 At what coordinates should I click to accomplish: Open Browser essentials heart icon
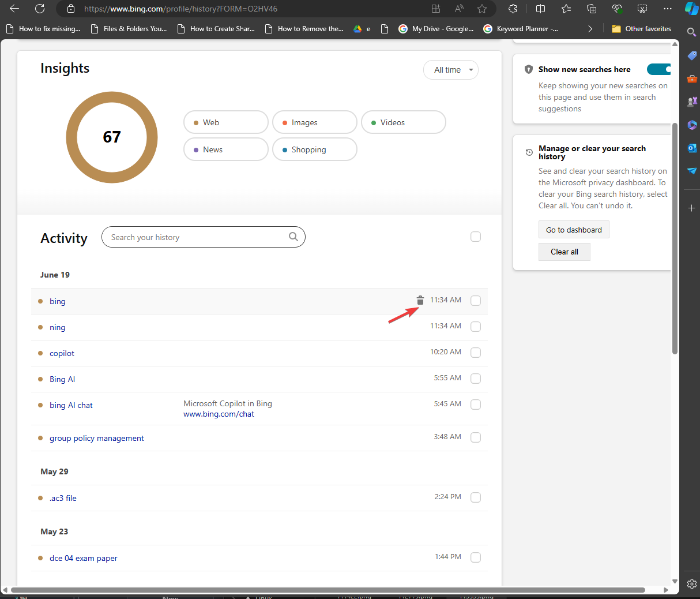pos(617,9)
